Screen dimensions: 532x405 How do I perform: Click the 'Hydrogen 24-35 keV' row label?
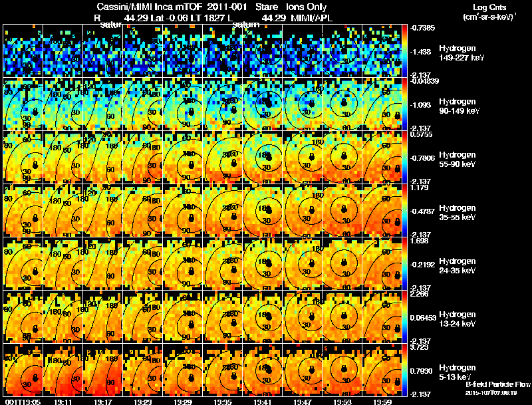(458, 266)
